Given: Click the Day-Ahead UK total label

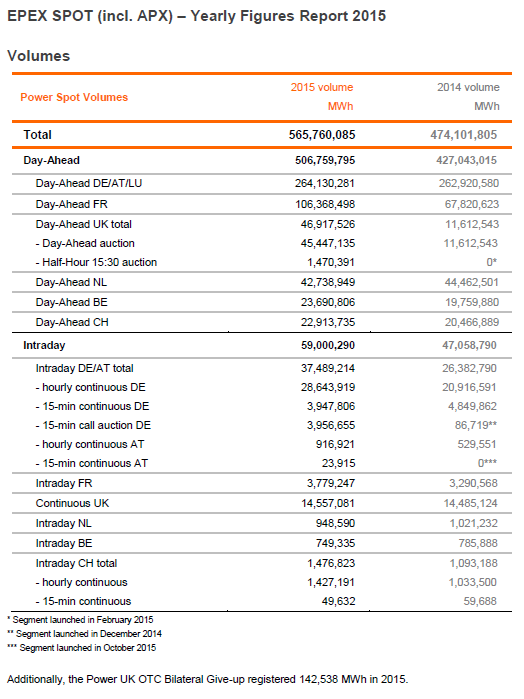Looking at the screenshot, I should 84,224.
